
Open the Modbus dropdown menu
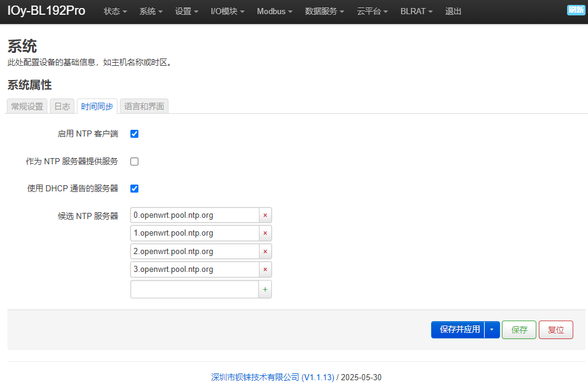(274, 11)
